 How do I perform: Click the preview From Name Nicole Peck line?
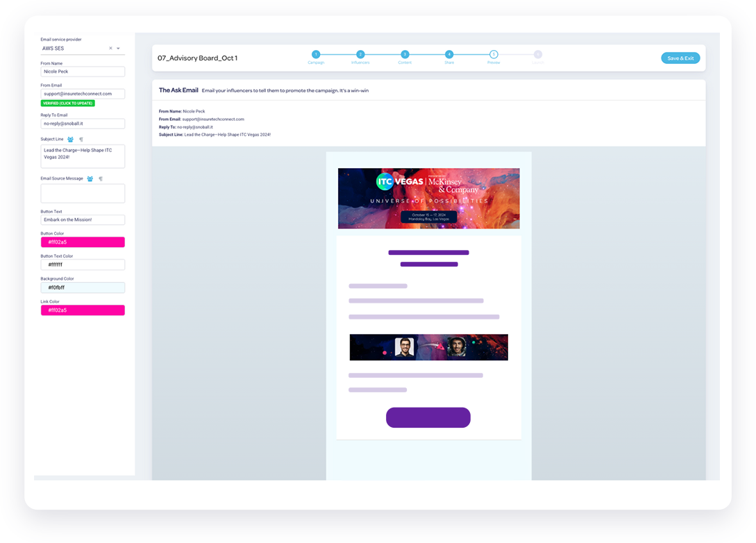pyautogui.click(x=182, y=111)
